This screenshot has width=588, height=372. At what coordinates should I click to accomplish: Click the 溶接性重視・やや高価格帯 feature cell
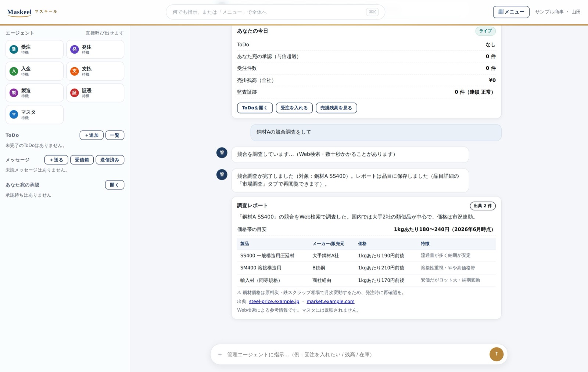pyautogui.click(x=448, y=268)
